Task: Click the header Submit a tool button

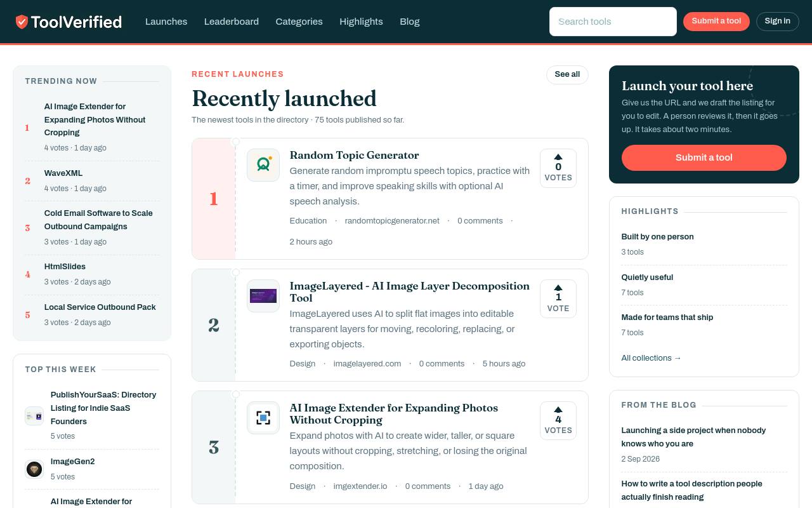Action: tap(716, 21)
